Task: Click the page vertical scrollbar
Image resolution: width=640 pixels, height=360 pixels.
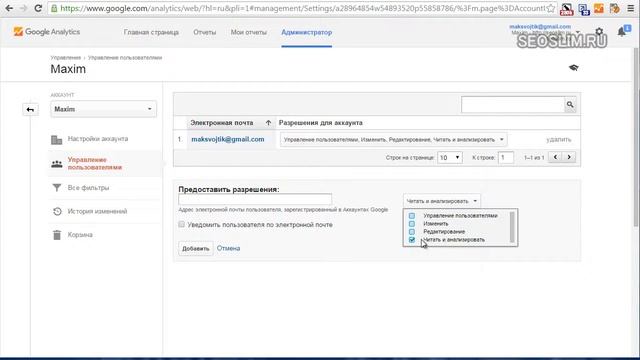Action: pyautogui.click(x=636, y=137)
